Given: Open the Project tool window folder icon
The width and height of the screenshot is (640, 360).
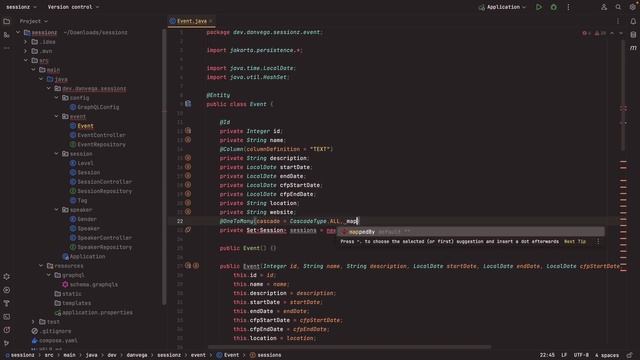Looking at the screenshot, I should pos(7,21).
